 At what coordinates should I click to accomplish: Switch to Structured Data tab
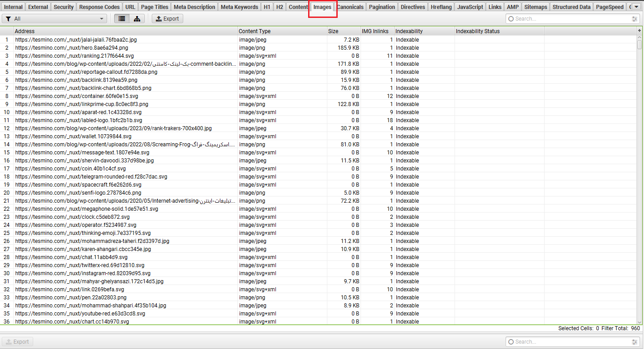pyautogui.click(x=571, y=7)
